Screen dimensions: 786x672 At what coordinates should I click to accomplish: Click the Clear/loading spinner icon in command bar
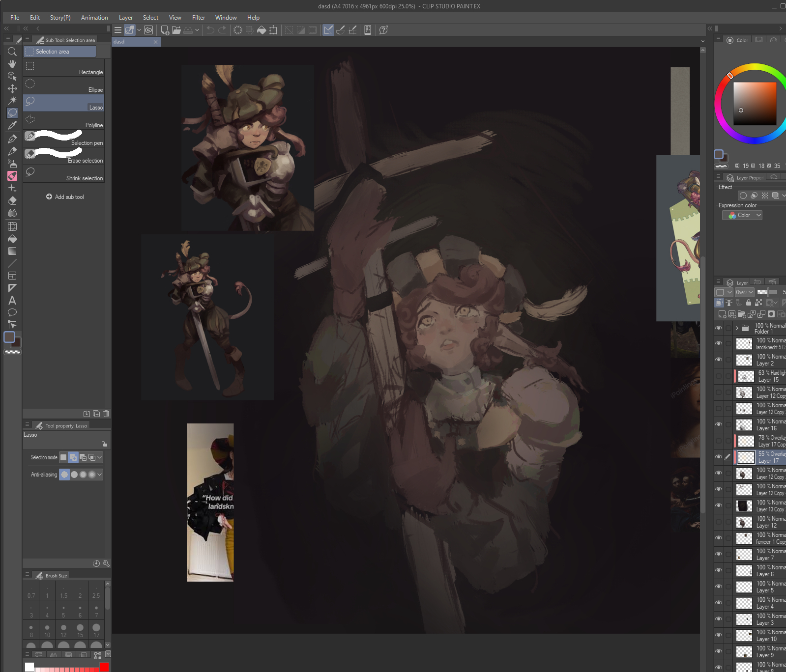click(x=238, y=30)
